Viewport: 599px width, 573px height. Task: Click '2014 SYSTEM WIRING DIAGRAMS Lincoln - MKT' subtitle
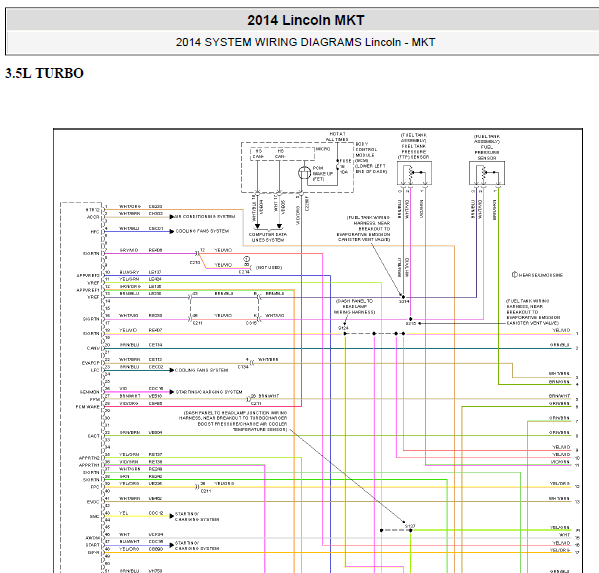click(x=305, y=42)
